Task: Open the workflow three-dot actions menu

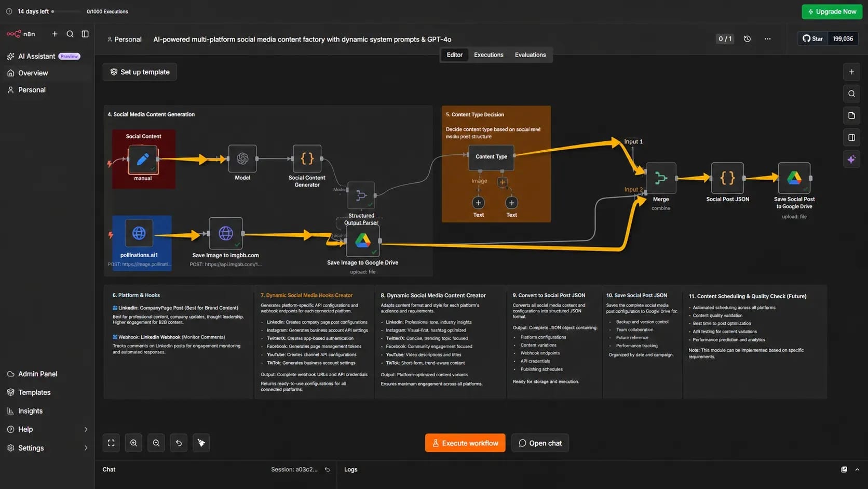Action: [767, 39]
